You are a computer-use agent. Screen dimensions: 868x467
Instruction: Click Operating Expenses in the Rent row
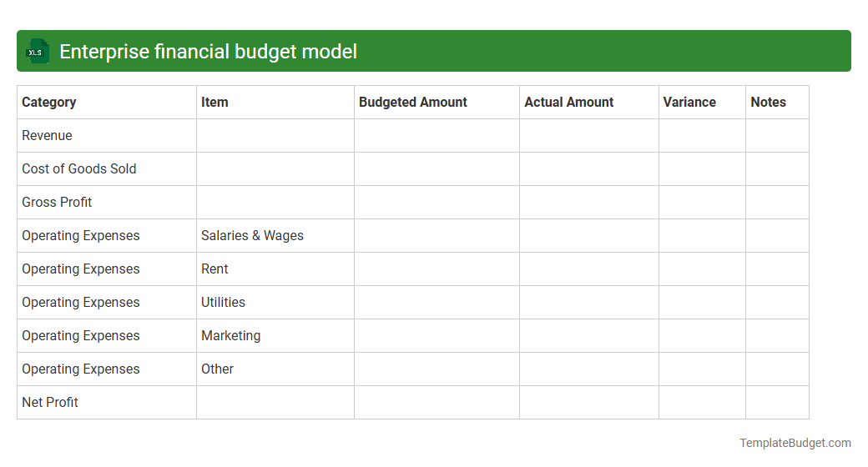(x=107, y=269)
